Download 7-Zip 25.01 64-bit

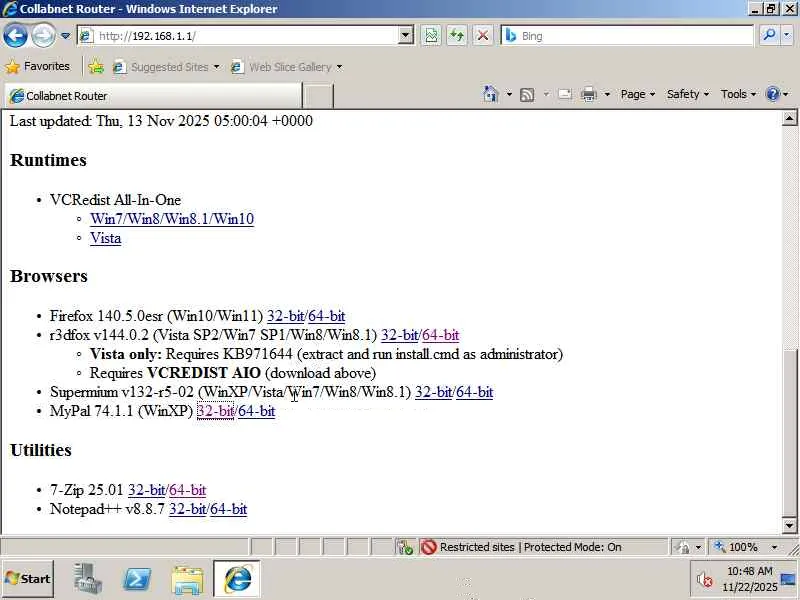[x=187, y=490]
